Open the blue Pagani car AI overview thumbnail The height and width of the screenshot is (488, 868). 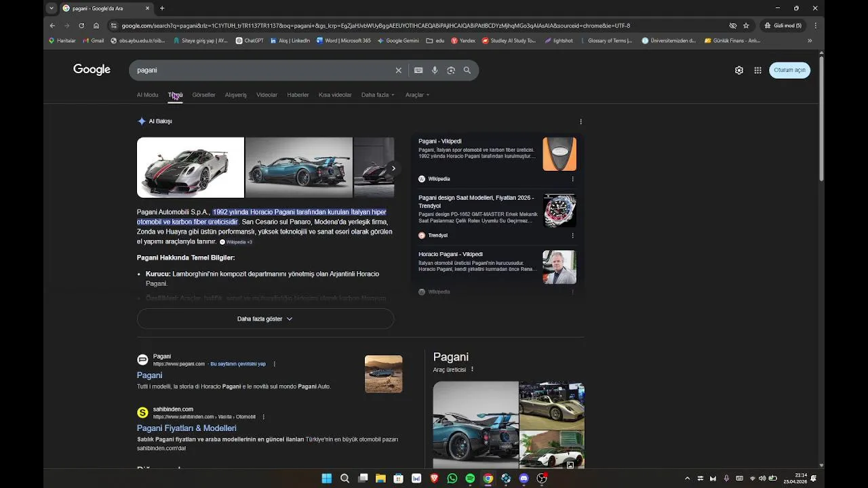point(299,168)
